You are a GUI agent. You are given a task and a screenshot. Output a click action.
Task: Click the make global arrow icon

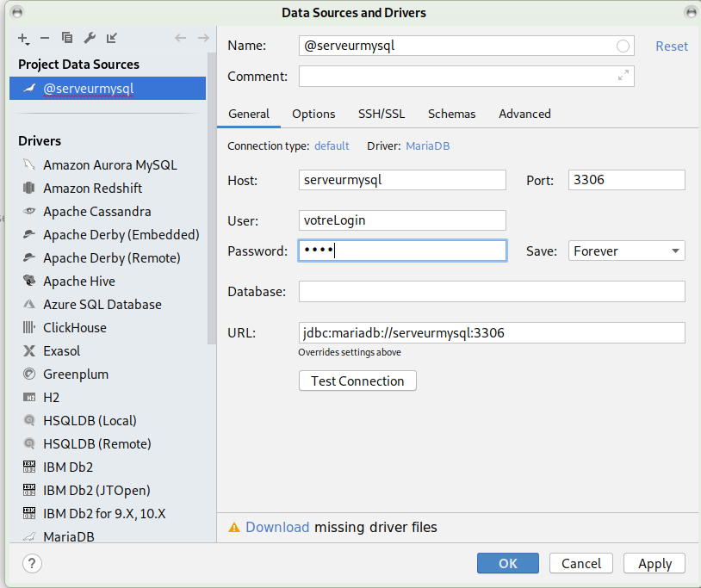[112, 38]
